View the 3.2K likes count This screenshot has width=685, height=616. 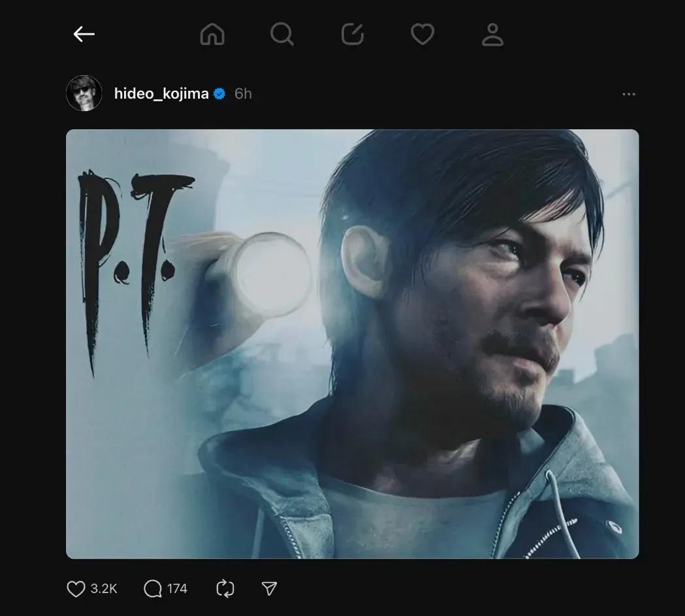coord(104,589)
